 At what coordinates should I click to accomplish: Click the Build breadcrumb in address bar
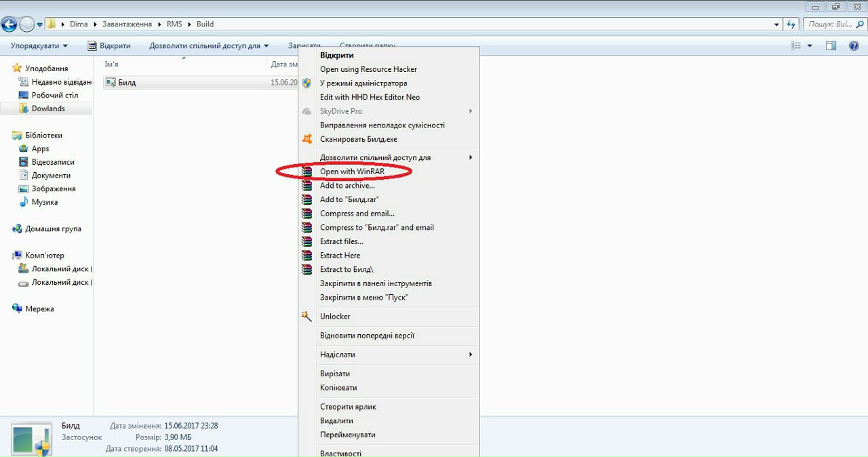[205, 24]
